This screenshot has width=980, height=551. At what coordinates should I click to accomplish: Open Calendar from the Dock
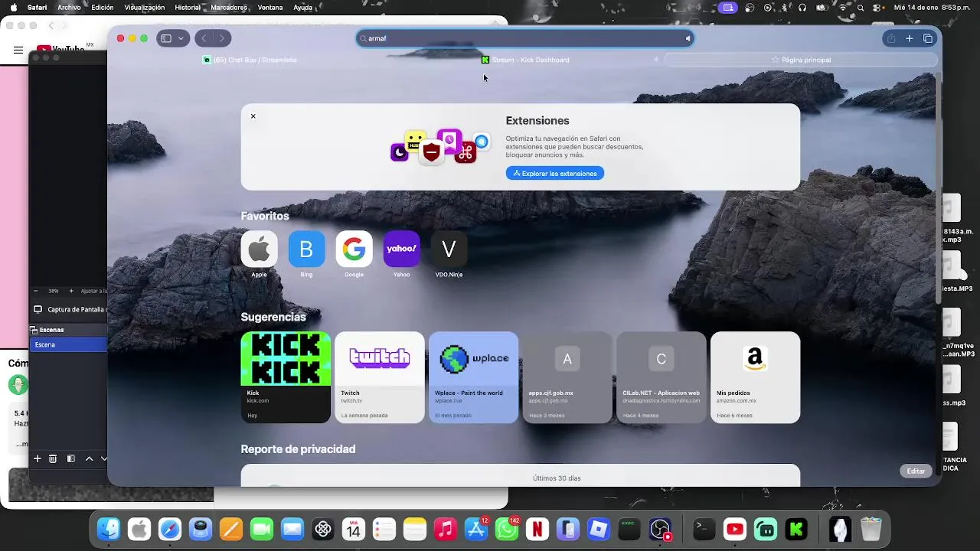tap(354, 529)
